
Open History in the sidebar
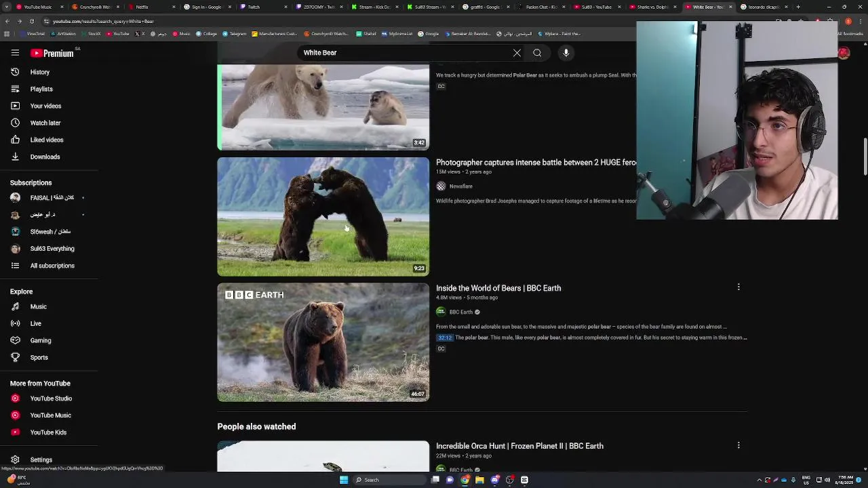pyautogui.click(x=39, y=72)
